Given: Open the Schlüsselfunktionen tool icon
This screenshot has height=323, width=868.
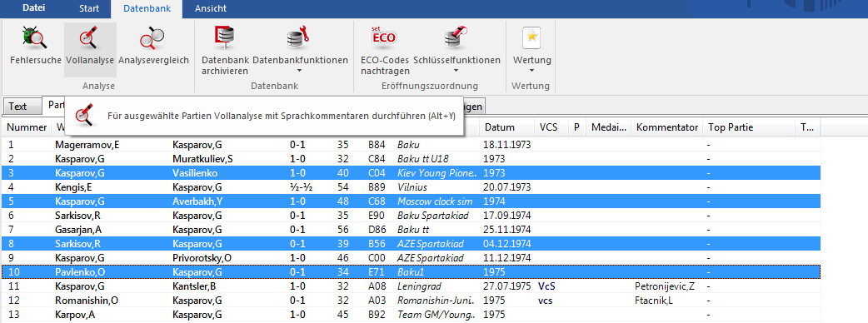Looking at the screenshot, I should [456, 39].
